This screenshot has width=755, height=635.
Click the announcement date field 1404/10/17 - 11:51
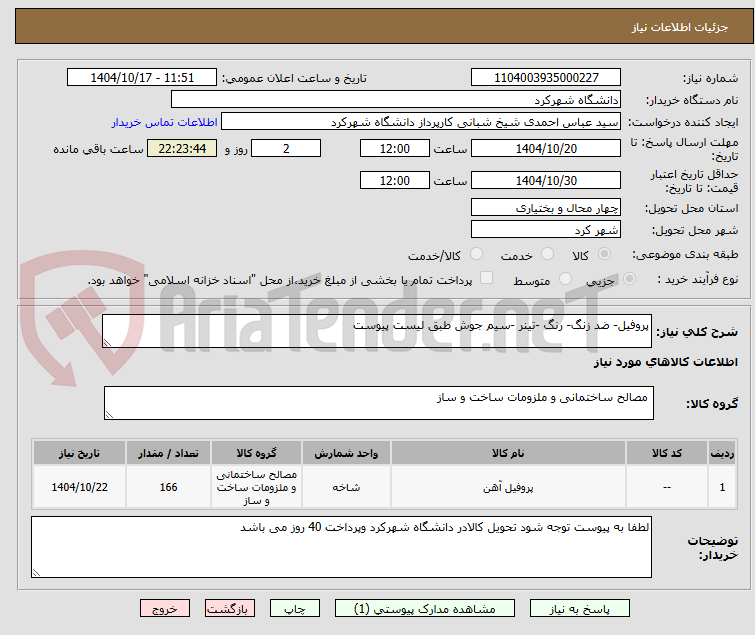142,78
